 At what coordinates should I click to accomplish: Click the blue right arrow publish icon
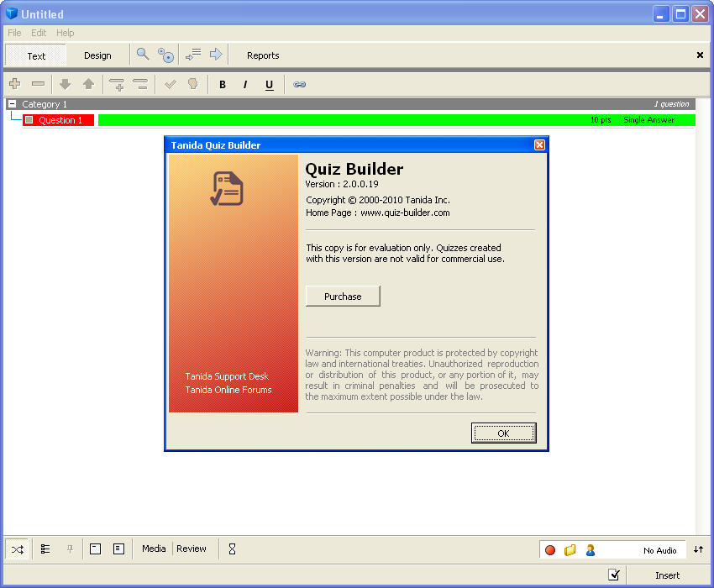click(x=216, y=55)
